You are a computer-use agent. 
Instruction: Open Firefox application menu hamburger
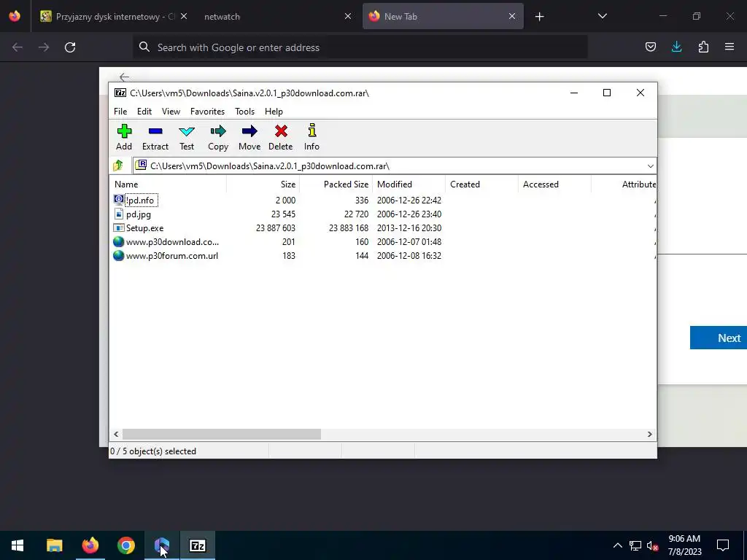coord(729,47)
